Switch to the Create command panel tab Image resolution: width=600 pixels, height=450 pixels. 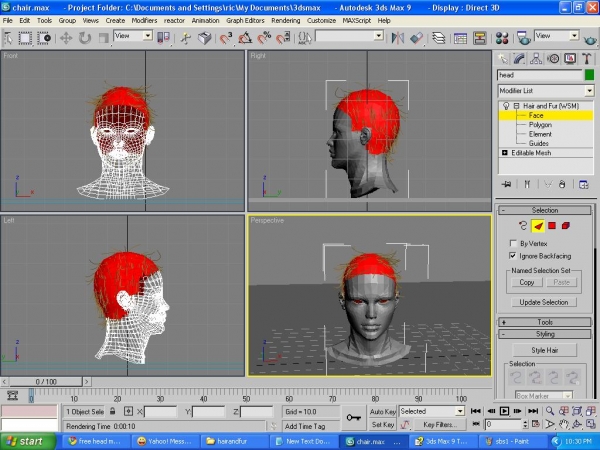coord(502,59)
